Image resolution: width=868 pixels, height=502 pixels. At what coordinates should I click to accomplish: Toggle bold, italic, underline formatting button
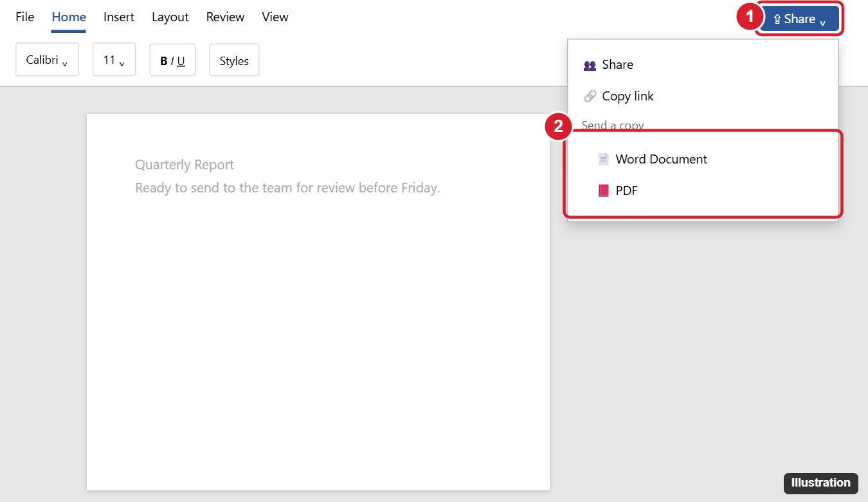coord(172,60)
